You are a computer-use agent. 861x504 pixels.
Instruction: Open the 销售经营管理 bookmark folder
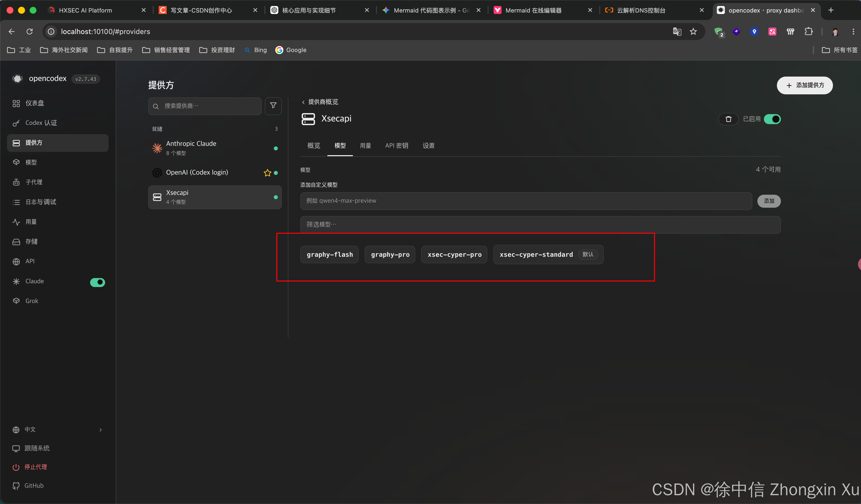tap(166, 50)
